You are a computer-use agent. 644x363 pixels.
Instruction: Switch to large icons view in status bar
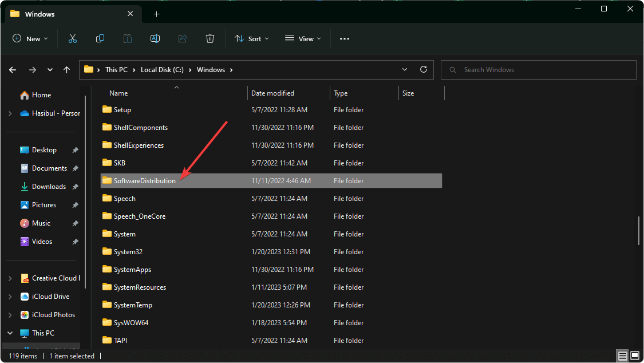click(x=635, y=356)
